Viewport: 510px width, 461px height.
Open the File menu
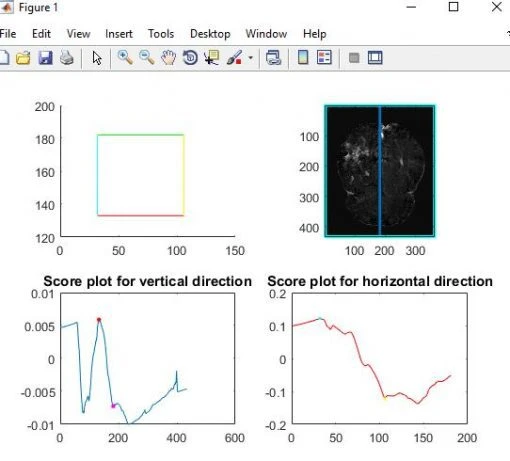[x=8, y=34]
